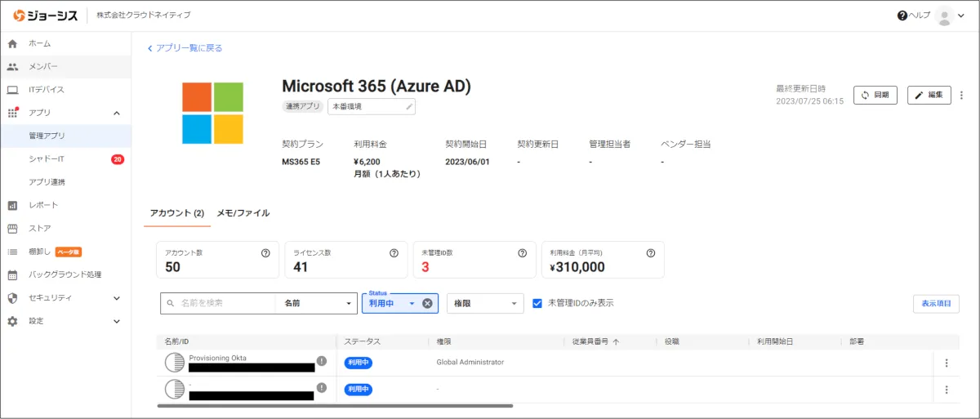Open the IT devices laptop icon
This screenshot has width=980, height=419.
point(12,90)
